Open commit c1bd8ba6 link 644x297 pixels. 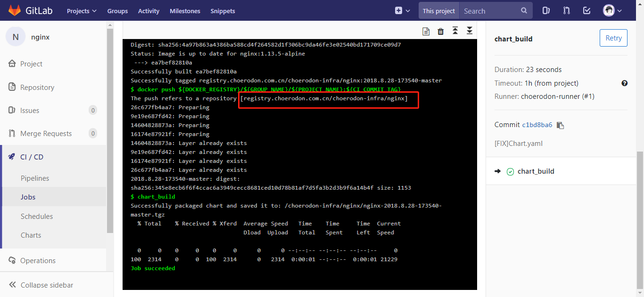[x=537, y=125]
